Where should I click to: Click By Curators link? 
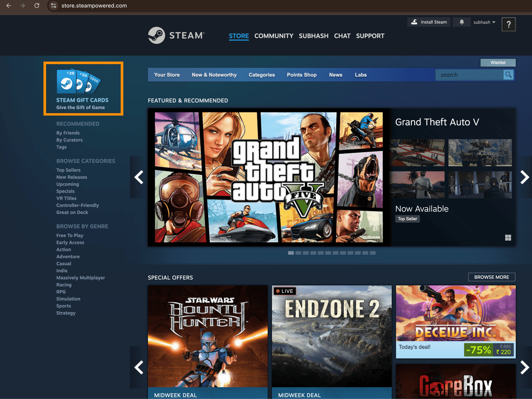pyautogui.click(x=69, y=140)
